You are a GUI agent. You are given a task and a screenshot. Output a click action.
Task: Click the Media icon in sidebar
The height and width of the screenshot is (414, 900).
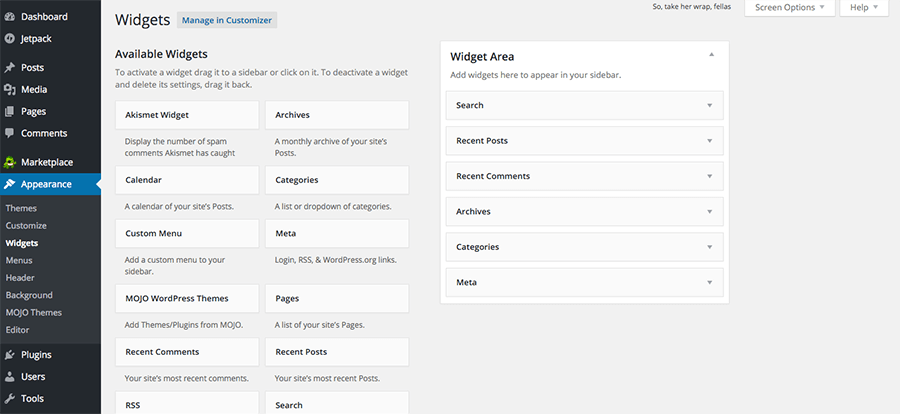point(9,90)
